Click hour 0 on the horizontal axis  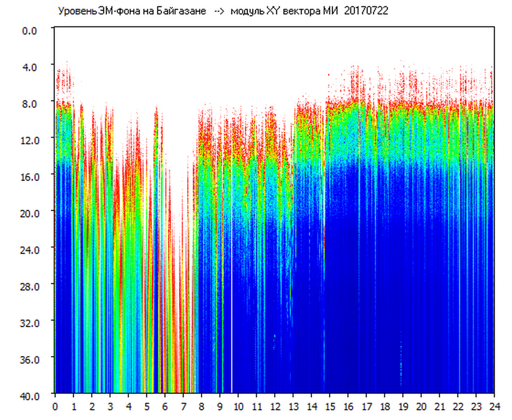(x=55, y=406)
